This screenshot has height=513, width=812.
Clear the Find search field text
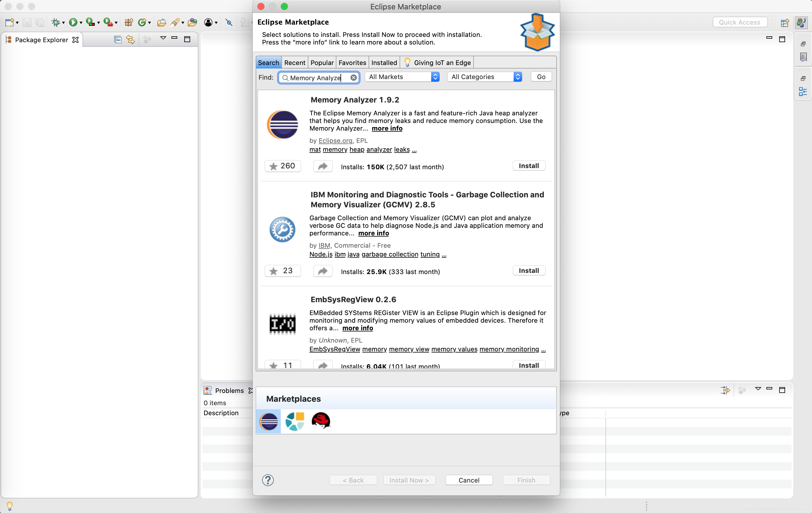point(353,78)
